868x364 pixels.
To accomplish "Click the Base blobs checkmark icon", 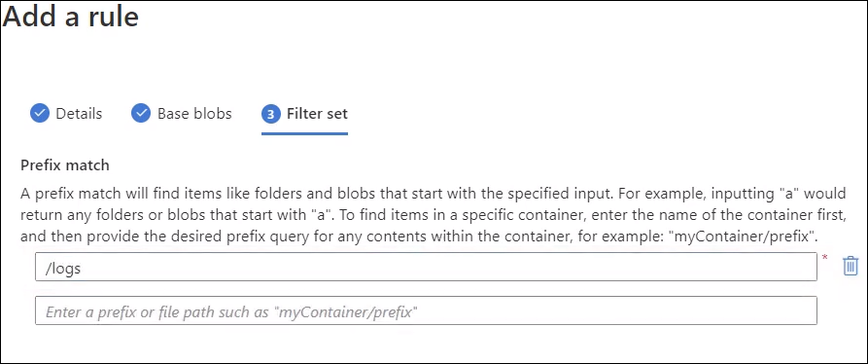I will [x=141, y=114].
